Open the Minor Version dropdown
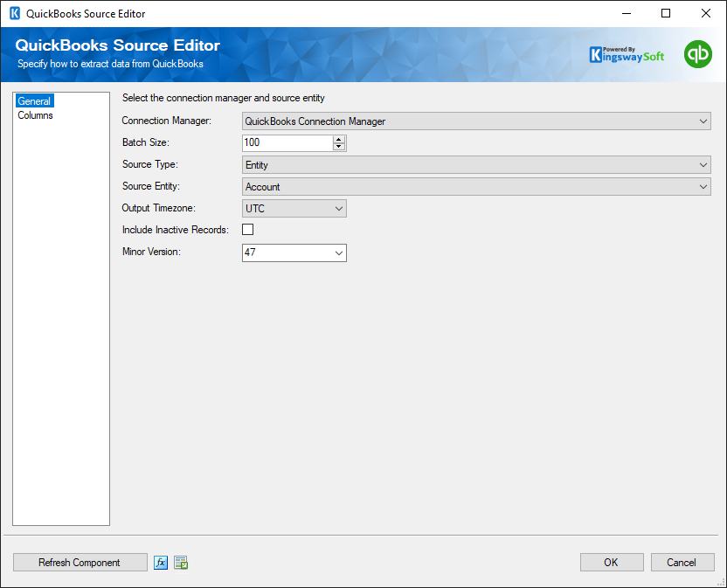The image size is (727, 588). point(339,252)
